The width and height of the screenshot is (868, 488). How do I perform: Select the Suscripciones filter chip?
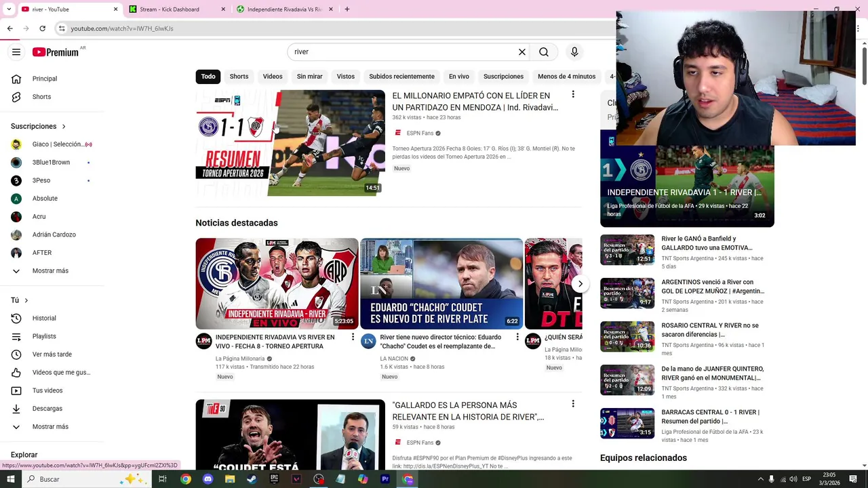pyautogui.click(x=503, y=77)
